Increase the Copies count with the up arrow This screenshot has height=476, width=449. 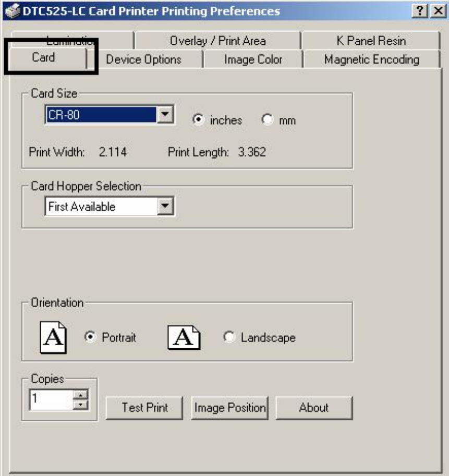point(80,395)
